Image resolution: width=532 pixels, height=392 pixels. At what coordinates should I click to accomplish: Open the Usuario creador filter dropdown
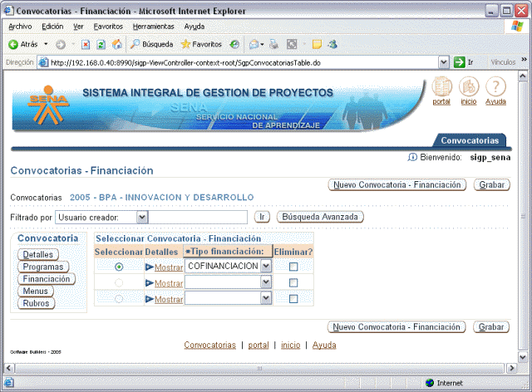coord(142,218)
